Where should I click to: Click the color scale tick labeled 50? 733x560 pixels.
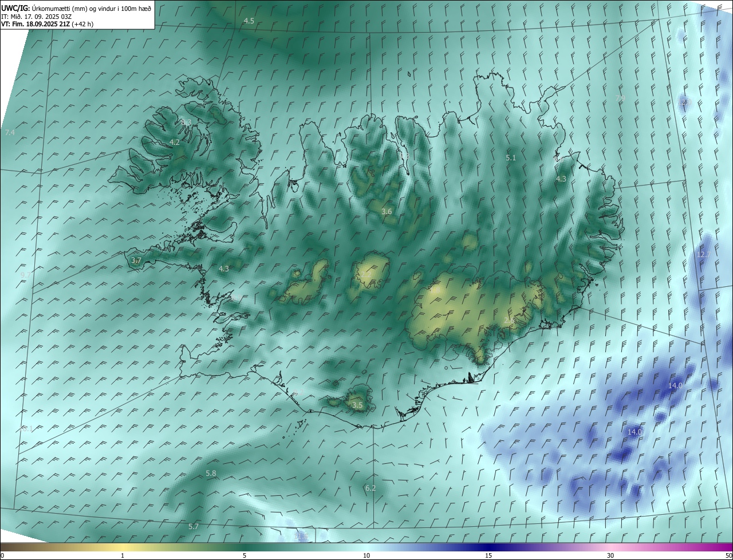coord(728,555)
